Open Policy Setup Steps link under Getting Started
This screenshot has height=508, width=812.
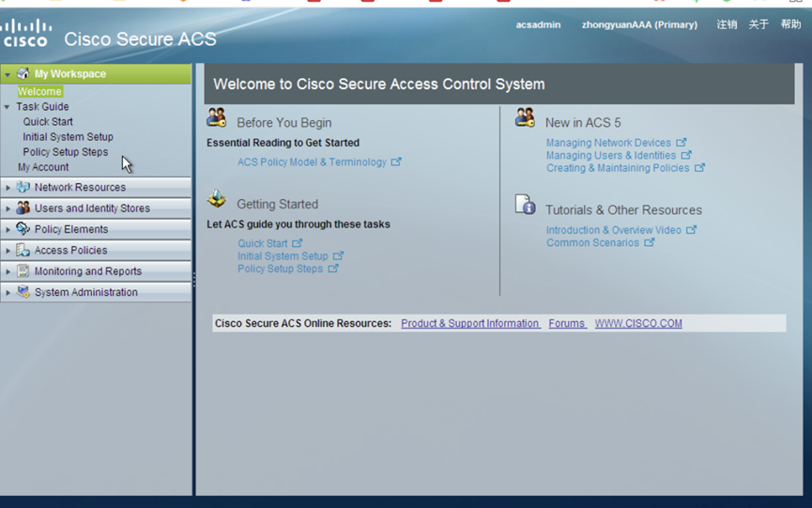point(280,269)
